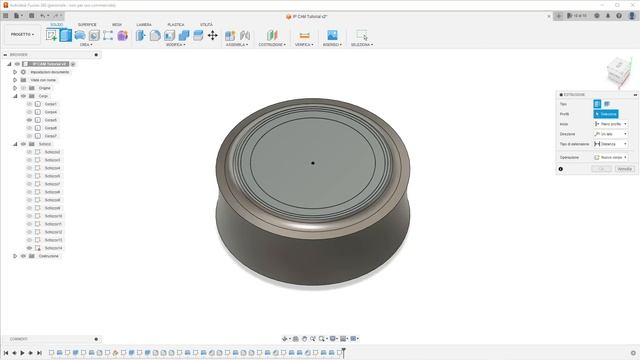Select the Hole tool
This screenshot has width=640, height=360.
pyautogui.click(x=94, y=36)
